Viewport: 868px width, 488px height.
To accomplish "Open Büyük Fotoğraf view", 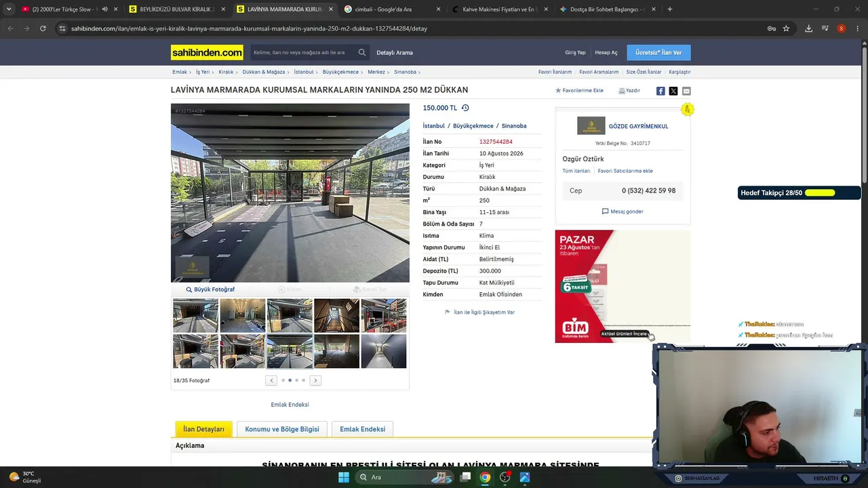I will pyautogui.click(x=210, y=289).
